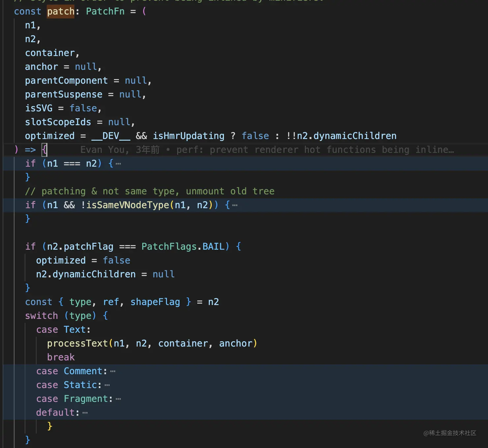The height and width of the screenshot is (448, 488).
Task: Click the highlighted patch identifier
Action: point(61,12)
